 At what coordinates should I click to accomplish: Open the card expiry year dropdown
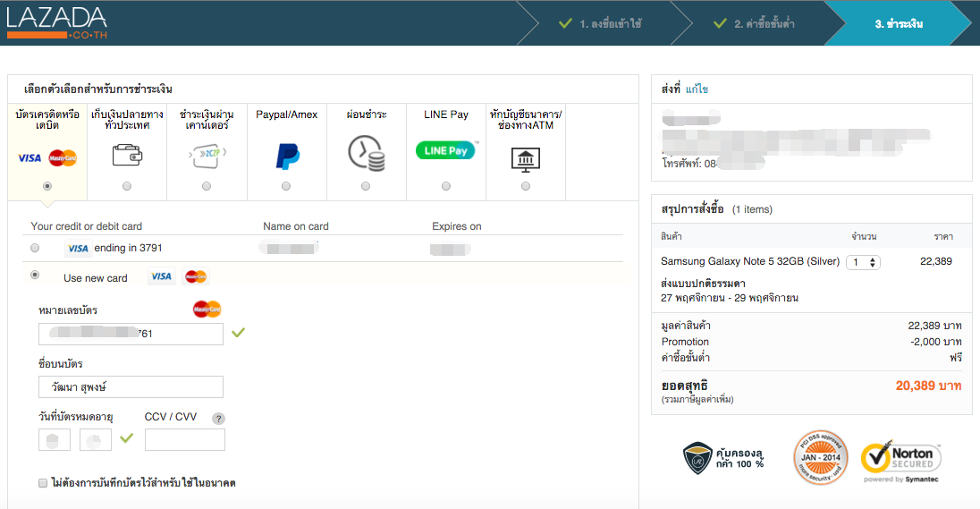pyautogui.click(x=96, y=439)
